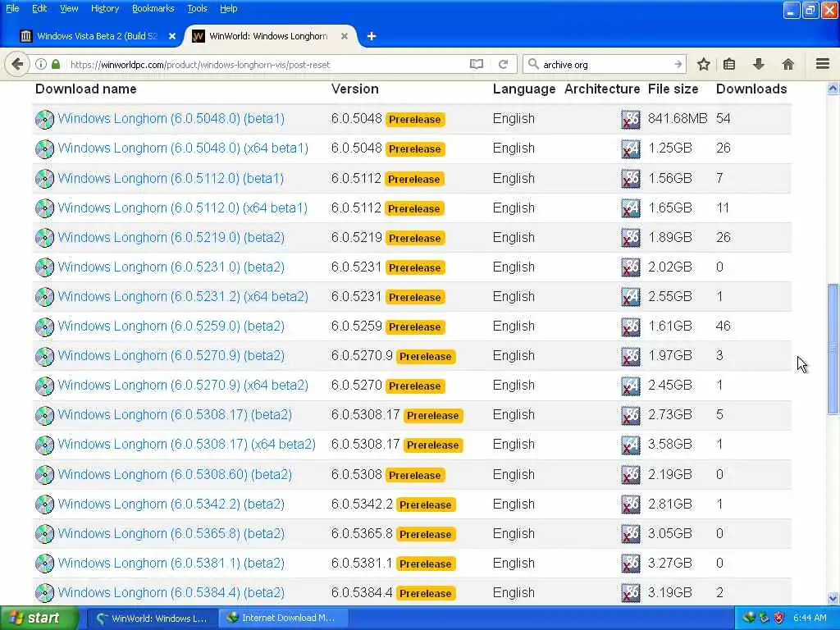Click Download name column header
Screen dimensions: 840x630
[85, 89]
